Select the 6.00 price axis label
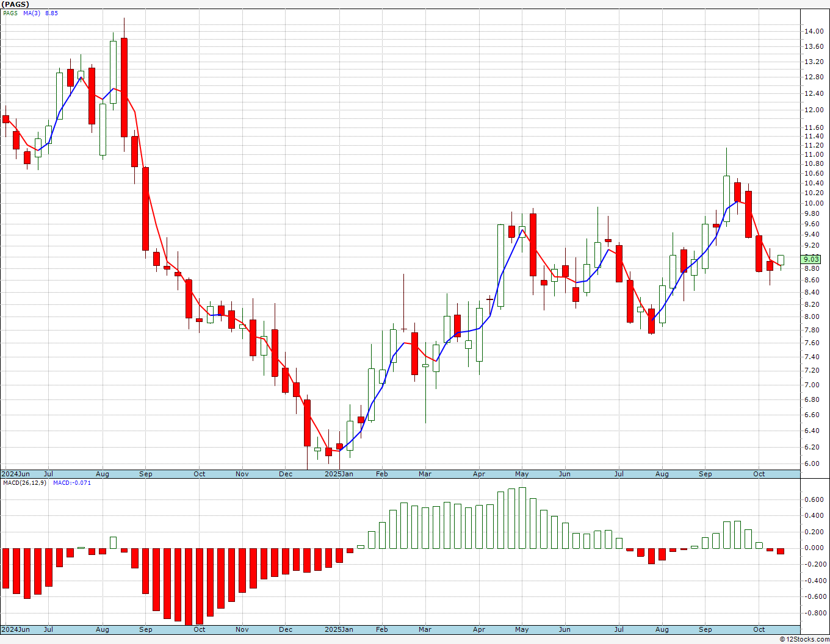This screenshot has height=644, width=830. [812, 463]
